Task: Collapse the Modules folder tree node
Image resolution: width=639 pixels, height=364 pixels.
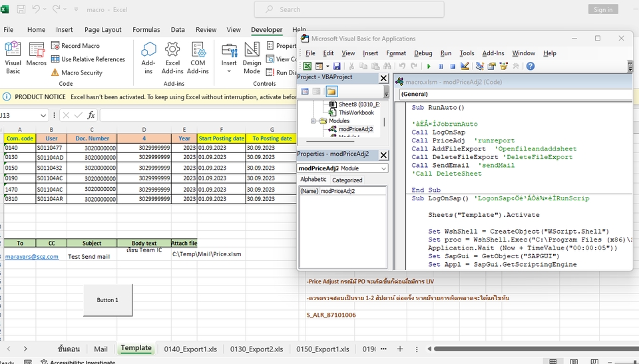Action: [x=314, y=121]
